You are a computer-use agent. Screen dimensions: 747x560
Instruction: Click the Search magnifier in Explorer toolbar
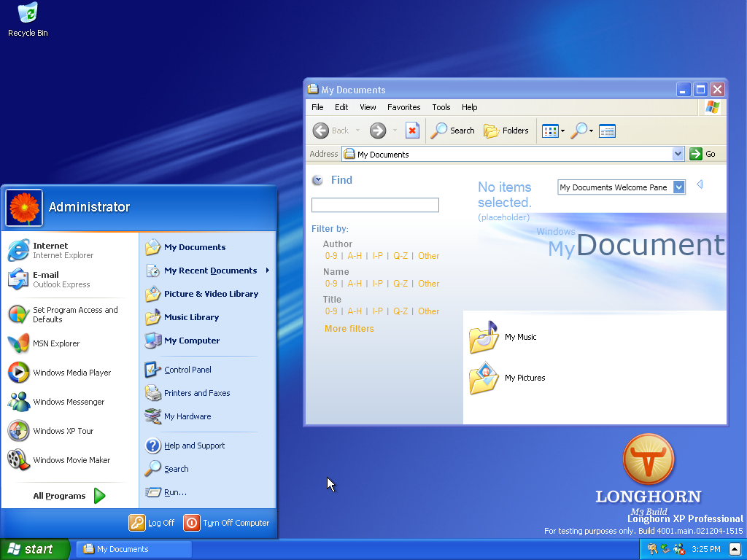point(452,131)
